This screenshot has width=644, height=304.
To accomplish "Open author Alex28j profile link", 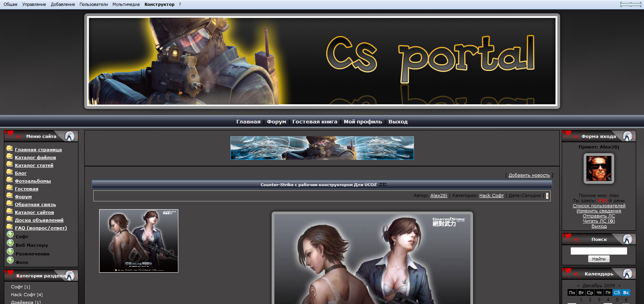I will pos(439,195).
